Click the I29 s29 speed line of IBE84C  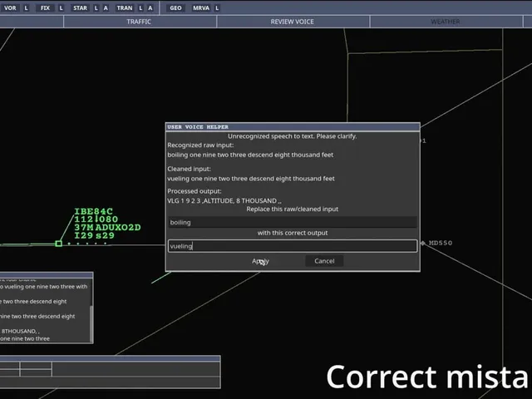click(94, 235)
